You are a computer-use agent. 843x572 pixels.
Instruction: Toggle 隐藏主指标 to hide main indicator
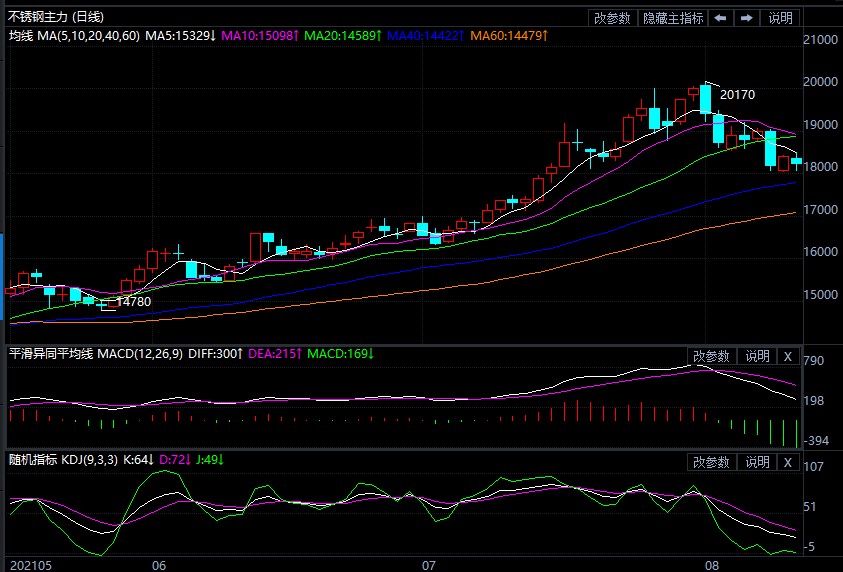[672, 18]
